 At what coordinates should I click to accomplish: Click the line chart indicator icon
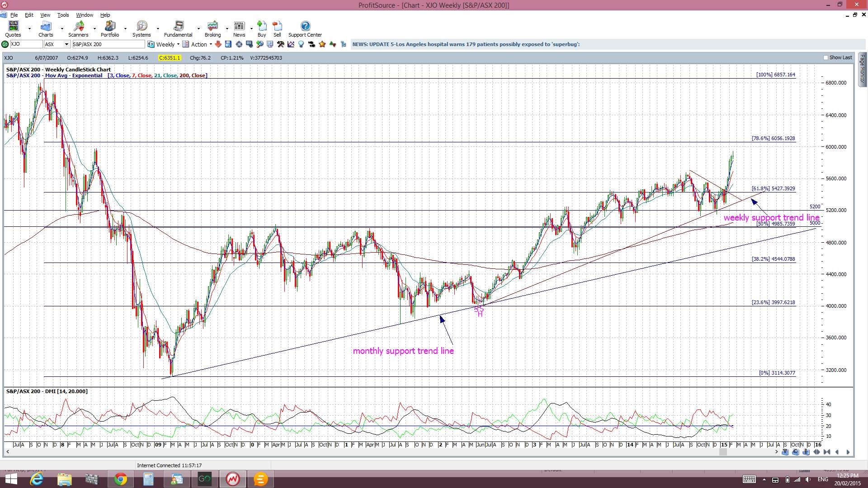(291, 44)
